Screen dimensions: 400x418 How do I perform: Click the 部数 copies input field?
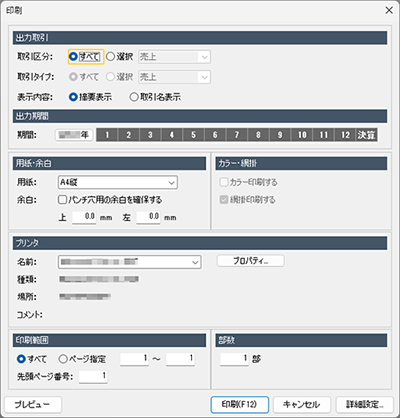pos(234,359)
